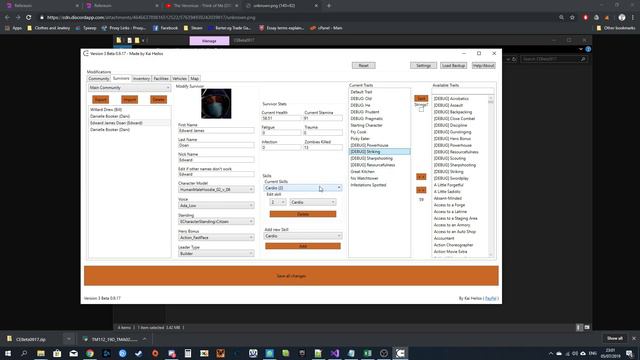Open the Windows notification center
The width and height of the screenshot is (640, 360).
(x=629, y=353)
